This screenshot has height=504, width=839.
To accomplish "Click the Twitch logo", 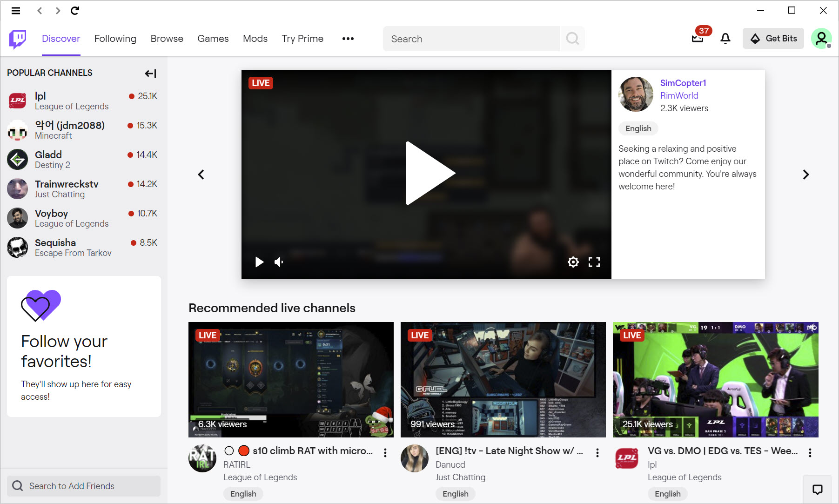I will point(18,40).
